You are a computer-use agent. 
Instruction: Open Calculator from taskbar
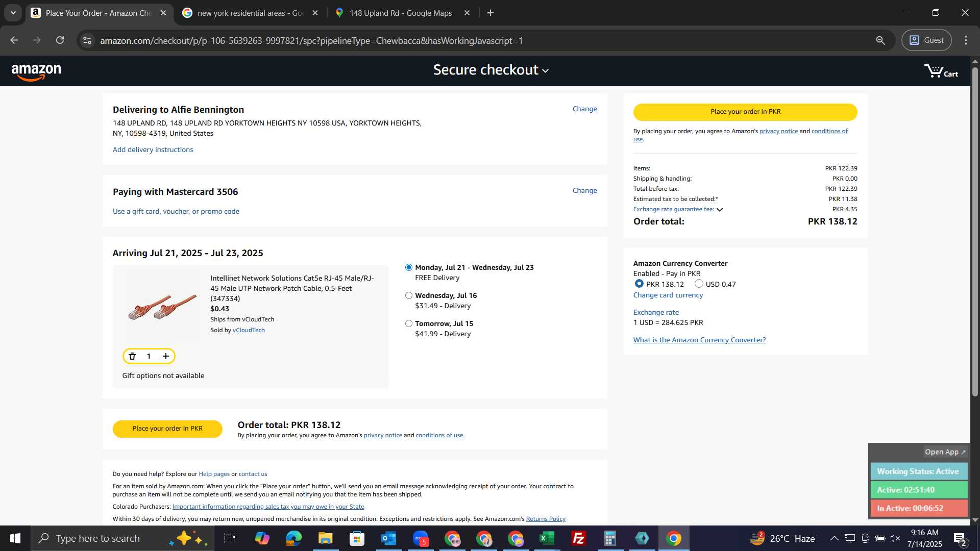pyautogui.click(x=610, y=538)
